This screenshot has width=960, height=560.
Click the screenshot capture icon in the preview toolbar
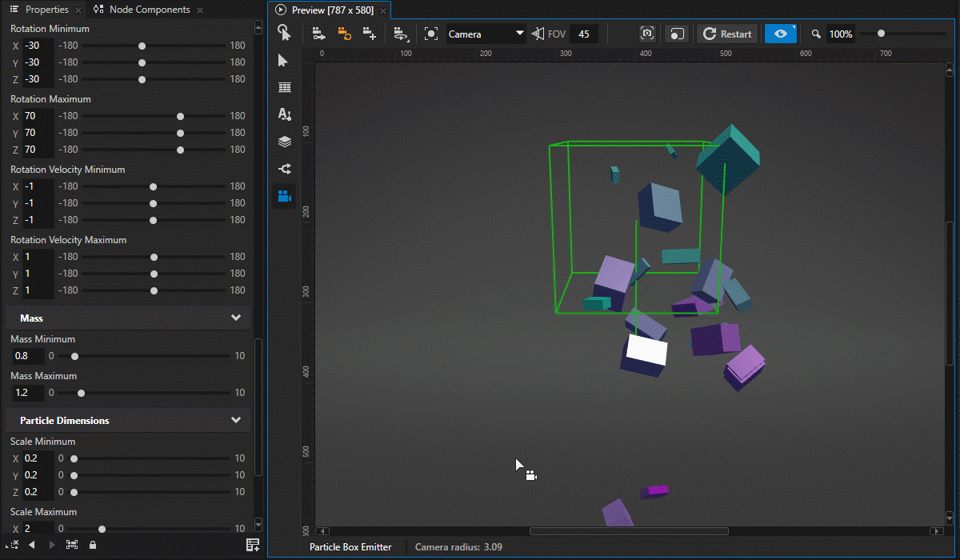click(646, 33)
